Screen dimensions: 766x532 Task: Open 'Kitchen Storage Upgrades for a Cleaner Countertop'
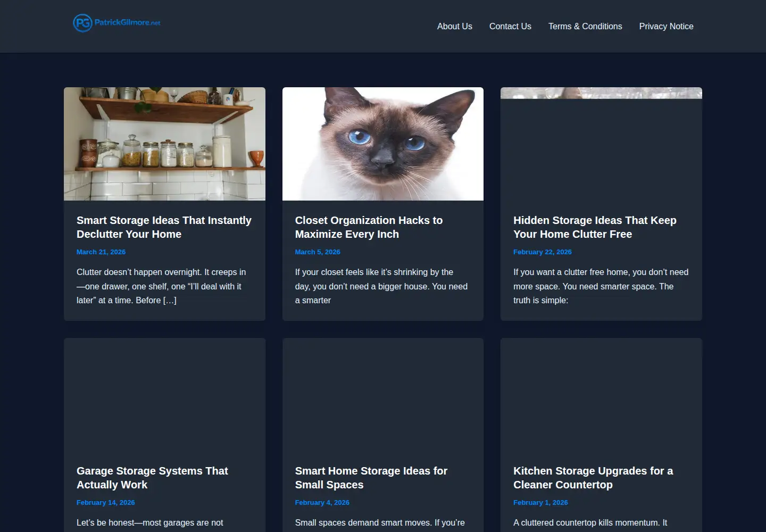tap(593, 478)
